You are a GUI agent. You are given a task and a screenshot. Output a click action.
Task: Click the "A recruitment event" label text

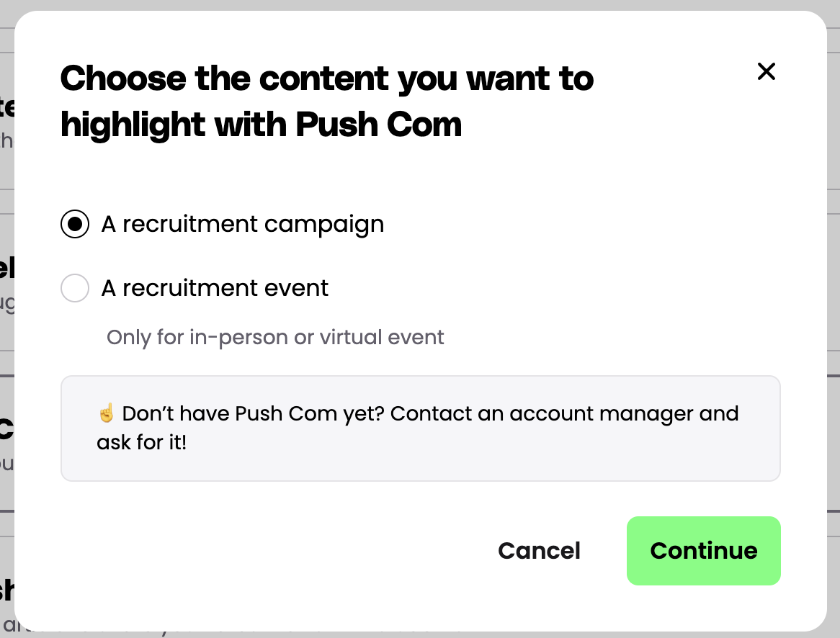click(x=215, y=288)
